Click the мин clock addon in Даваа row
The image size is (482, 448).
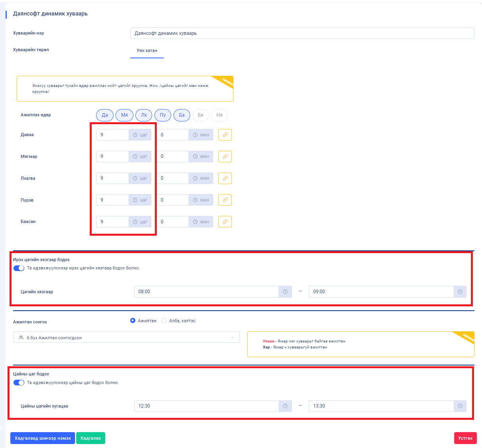coord(201,135)
